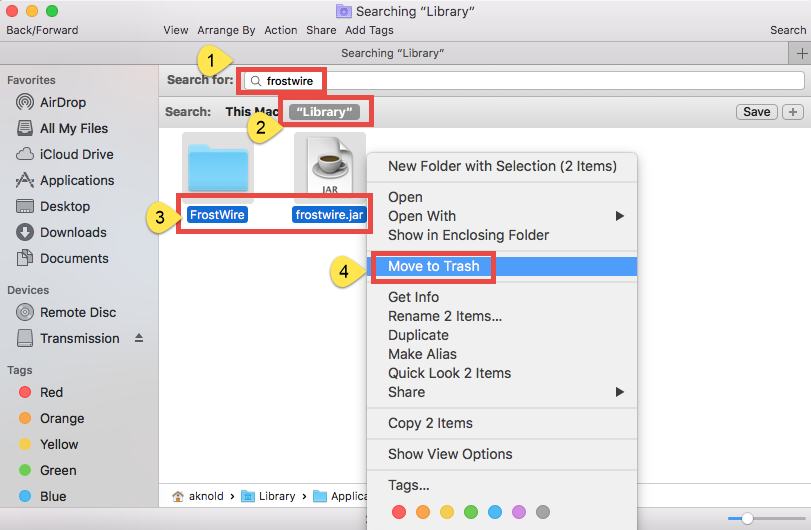Click aknold in the path bar

(x=206, y=496)
